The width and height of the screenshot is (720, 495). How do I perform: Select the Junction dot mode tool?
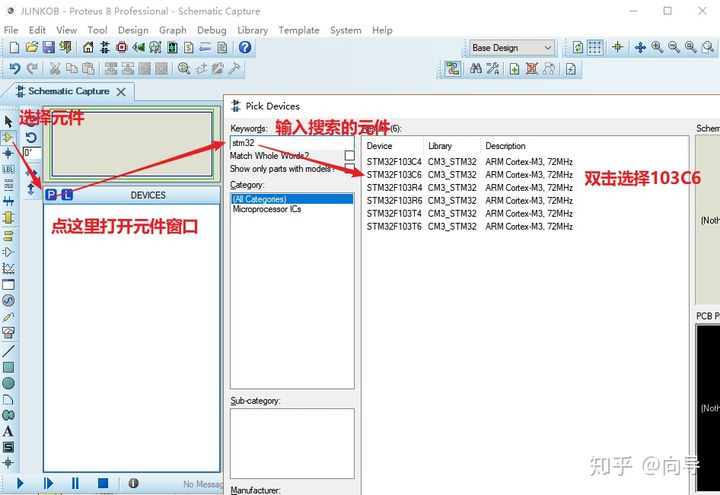8,153
